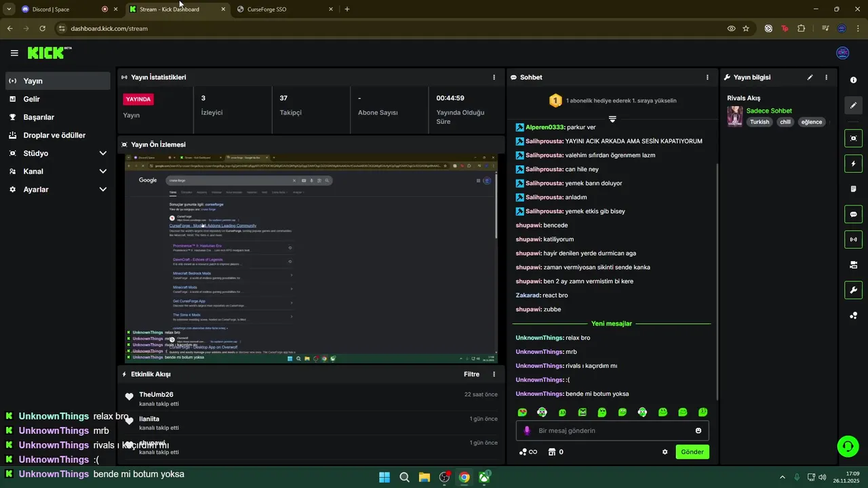Insert the first heart-eyes Kick emote
The height and width of the screenshot is (488, 868).
coord(522,412)
